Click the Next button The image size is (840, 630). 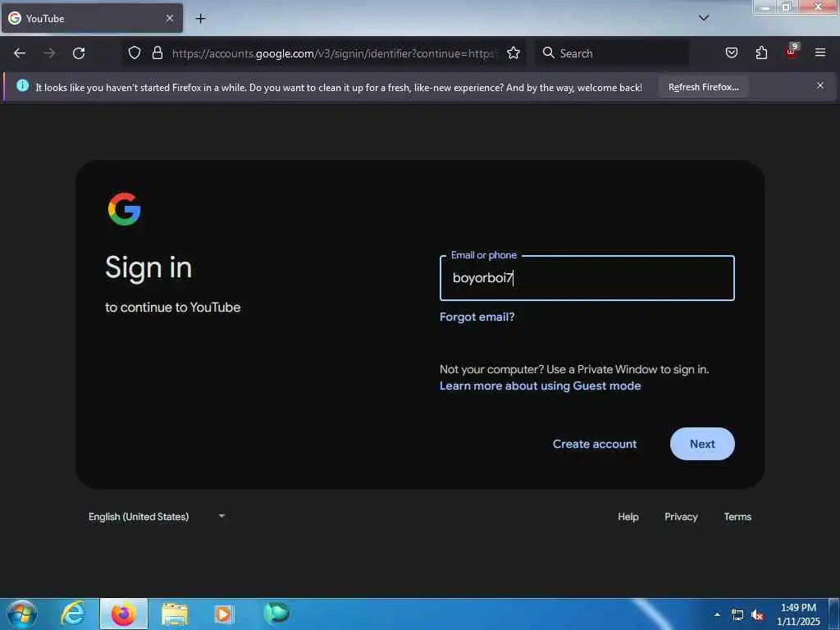point(702,444)
